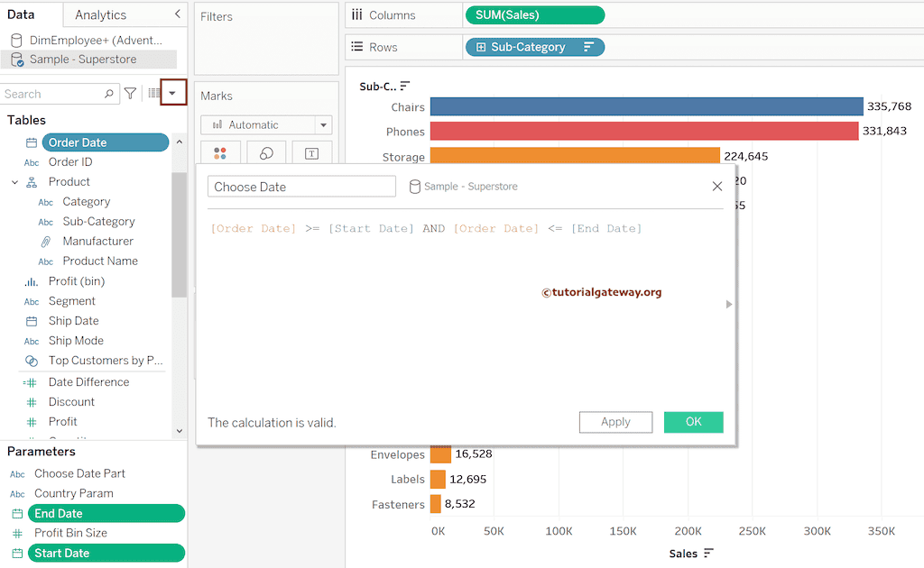The image size is (924, 568).
Task: Click the number icon beside Profit
Action: 32,422
